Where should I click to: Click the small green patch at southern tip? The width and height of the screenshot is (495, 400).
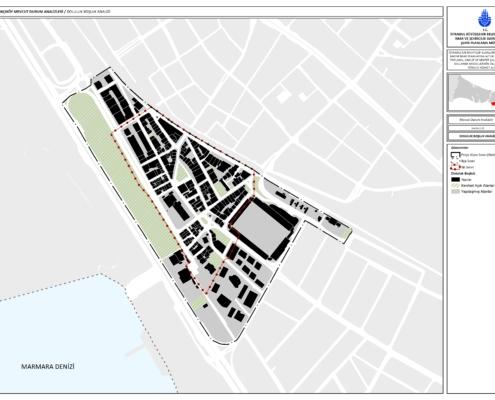click(x=199, y=302)
